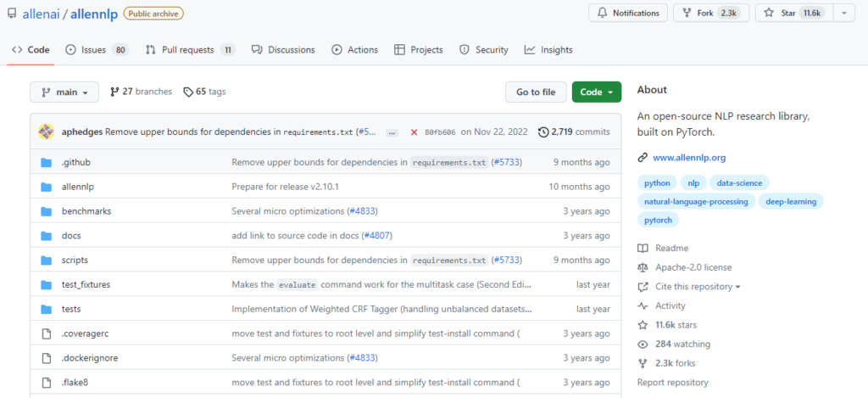
Task: Open the 'Prepare for release v2.10.1' commit message
Action: click(x=285, y=187)
